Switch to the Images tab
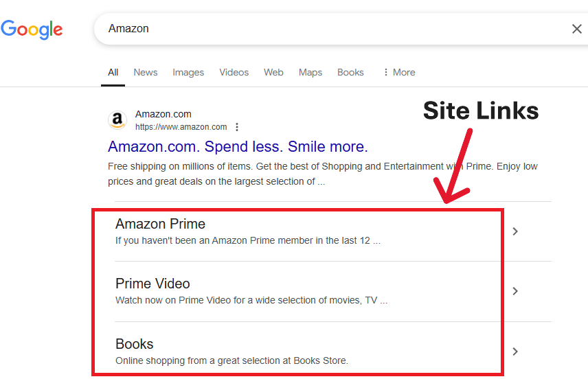588x379 pixels. tap(188, 72)
